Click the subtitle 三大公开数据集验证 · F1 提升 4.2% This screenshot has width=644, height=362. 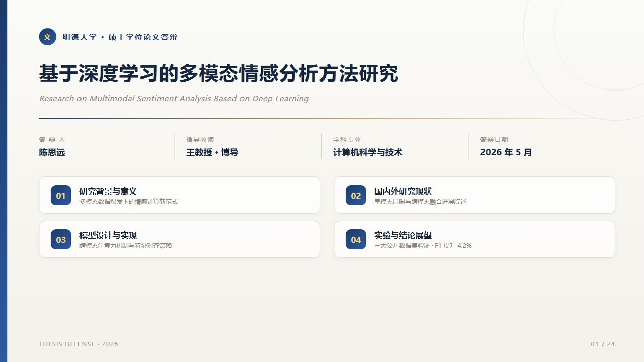(423, 246)
